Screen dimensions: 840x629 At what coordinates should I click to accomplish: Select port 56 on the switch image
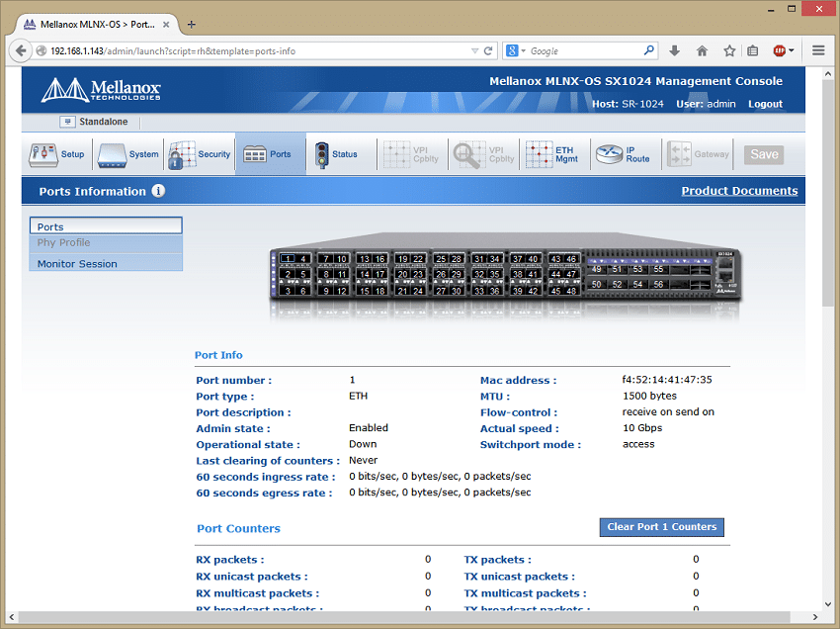[658, 284]
